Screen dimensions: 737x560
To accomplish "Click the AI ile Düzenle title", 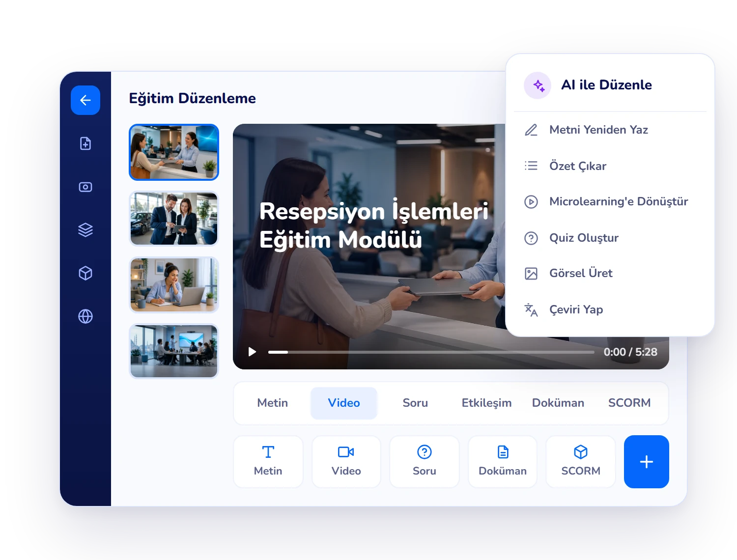I will [607, 85].
